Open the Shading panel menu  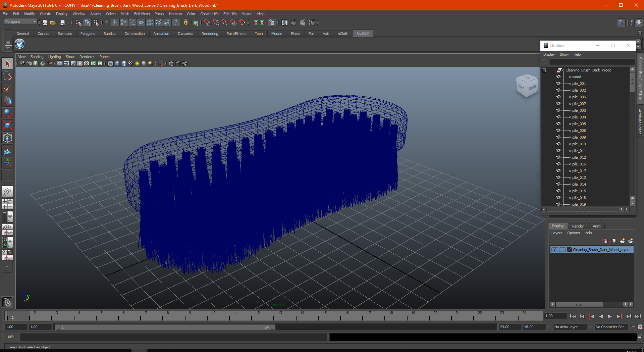pos(37,57)
